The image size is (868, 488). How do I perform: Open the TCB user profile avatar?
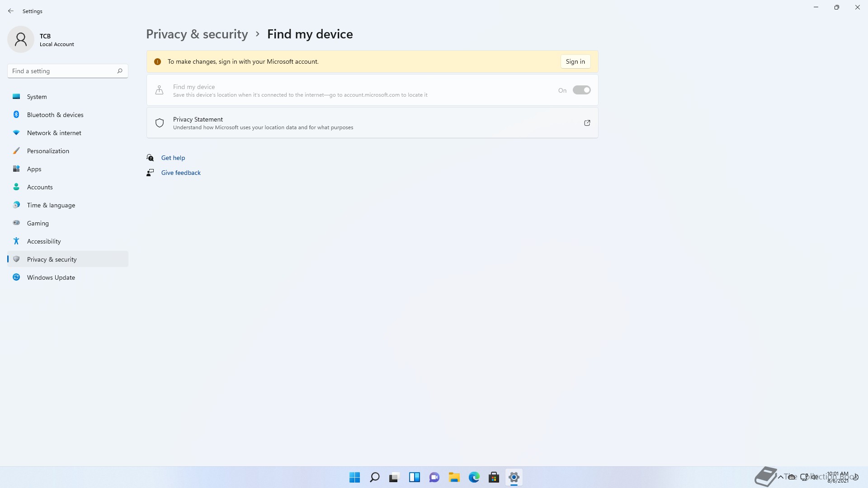click(21, 39)
